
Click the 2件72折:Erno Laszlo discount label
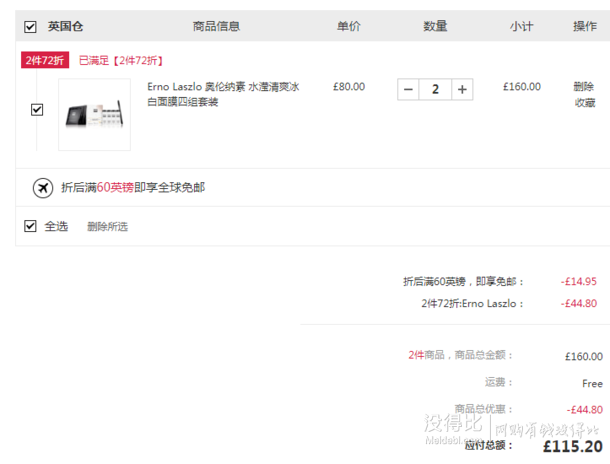click(472, 303)
